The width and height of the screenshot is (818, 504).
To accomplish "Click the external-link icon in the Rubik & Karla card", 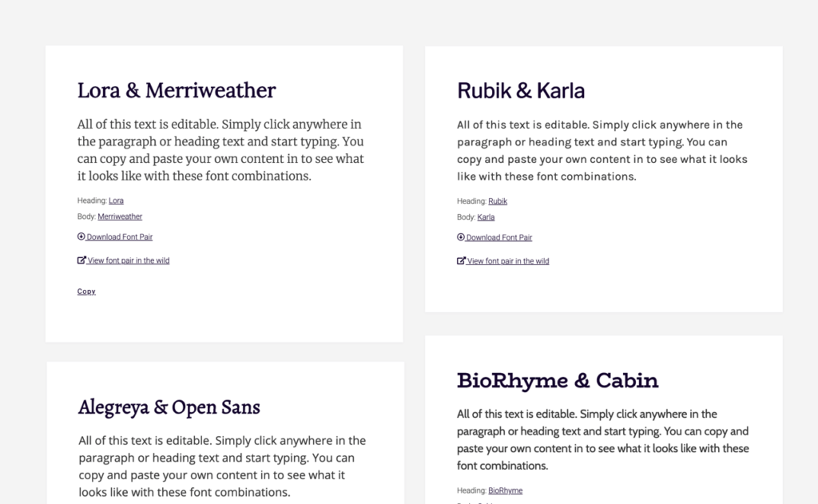I will (460, 260).
